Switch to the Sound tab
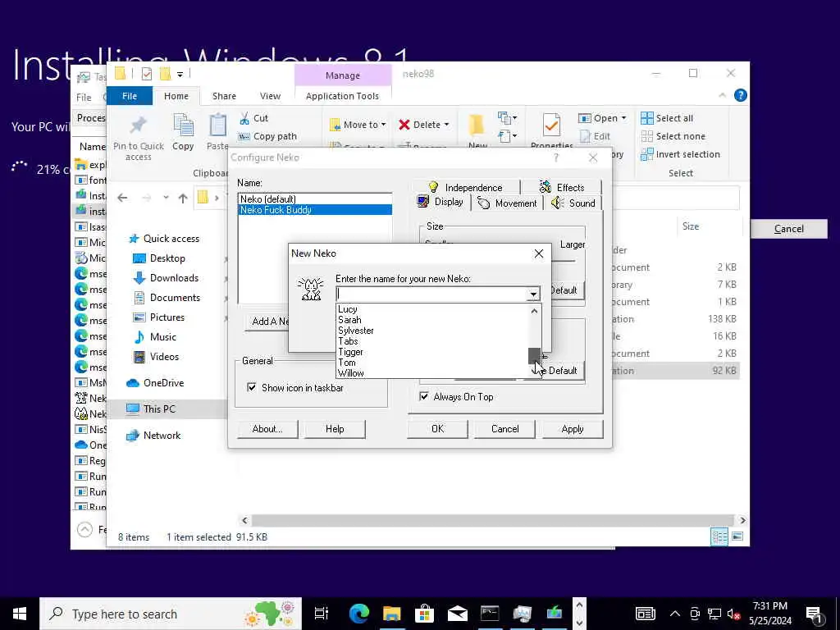The image size is (840, 630). point(573,203)
